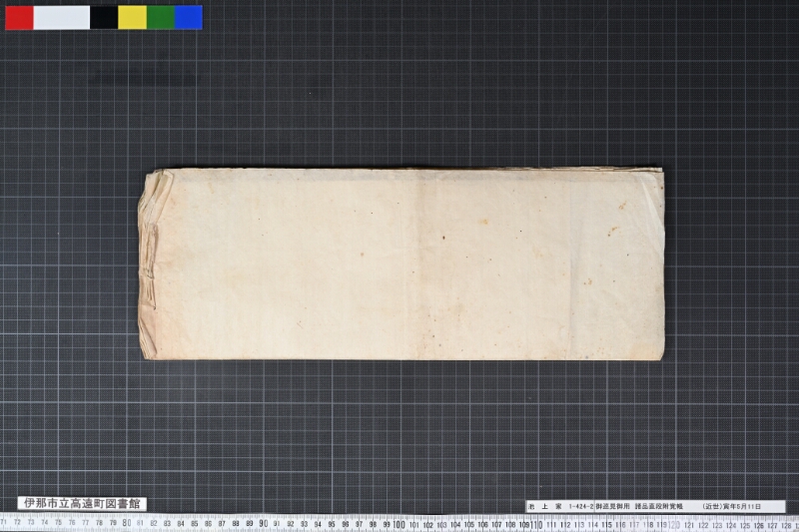Click the 75 mark on the ruler
This screenshot has width=799, height=532.
[58, 522]
